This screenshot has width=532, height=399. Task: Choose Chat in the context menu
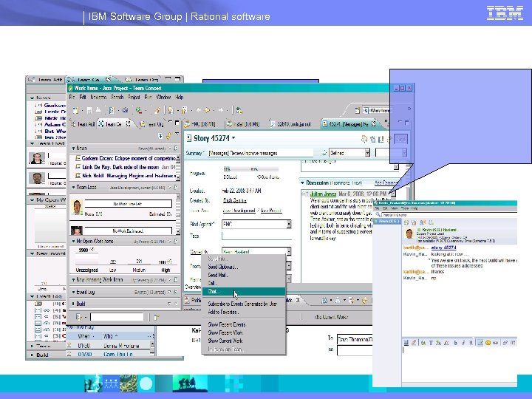(244, 291)
